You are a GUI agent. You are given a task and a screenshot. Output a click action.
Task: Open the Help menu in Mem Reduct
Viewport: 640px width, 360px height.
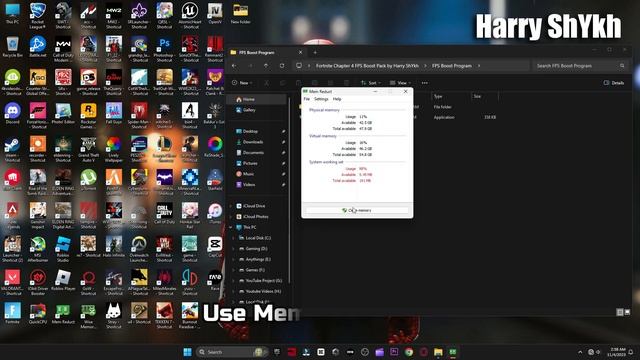click(x=337, y=99)
